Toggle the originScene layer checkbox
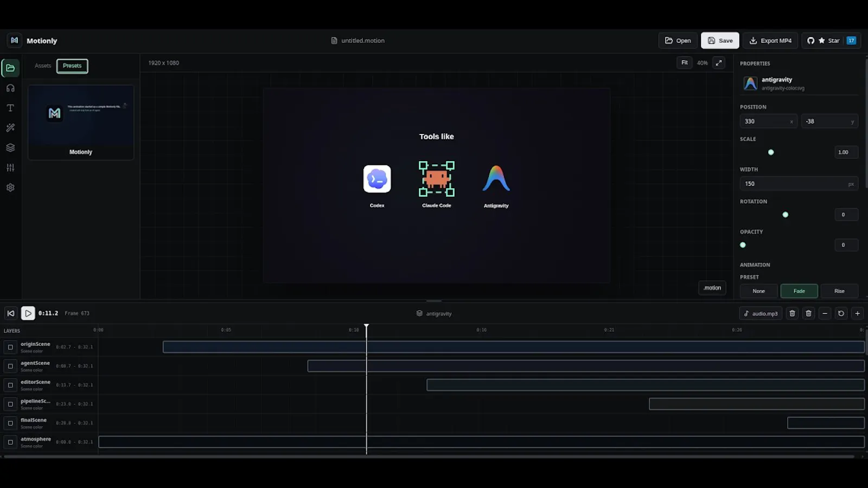Image resolution: width=868 pixels, height=488 pixels. [x=10, y=347]
